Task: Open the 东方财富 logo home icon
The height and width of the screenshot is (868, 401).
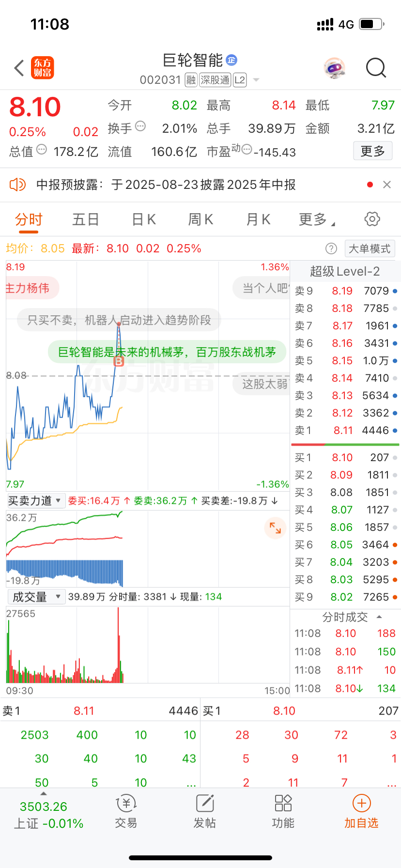Action: coord(43,68)
